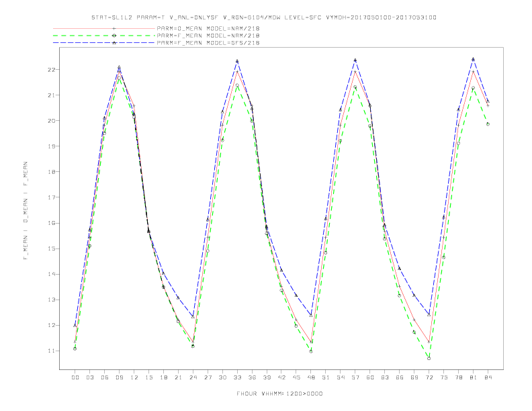
Task: Click x-axis tick label 36
Action: (x=252, y=377)
